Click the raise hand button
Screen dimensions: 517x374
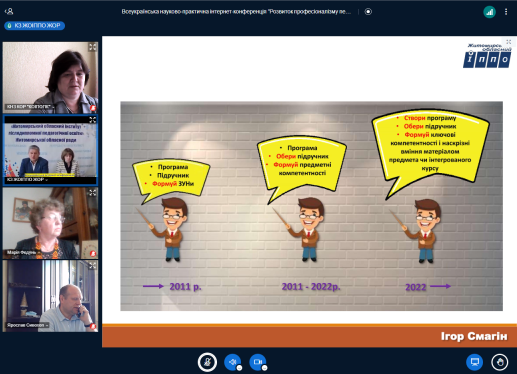pyautogui.click(x=500, y=362)
